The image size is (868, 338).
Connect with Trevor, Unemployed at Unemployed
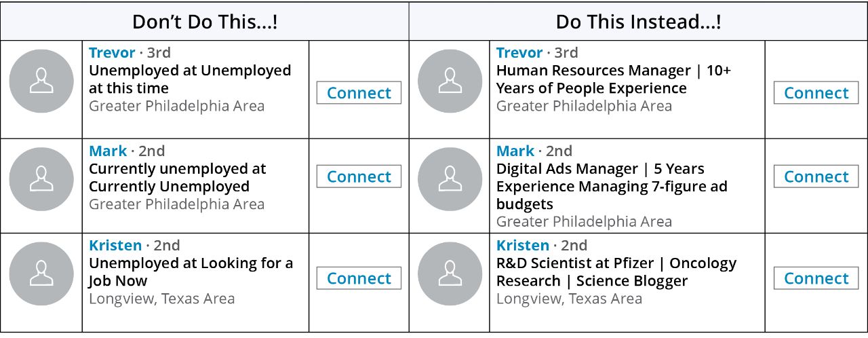tap(359, 93)
